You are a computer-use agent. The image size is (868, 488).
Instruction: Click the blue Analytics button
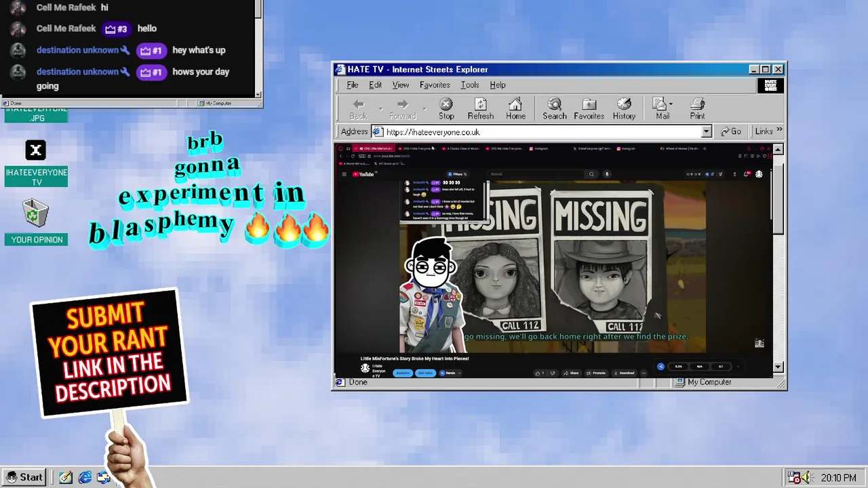coord(403,373)
